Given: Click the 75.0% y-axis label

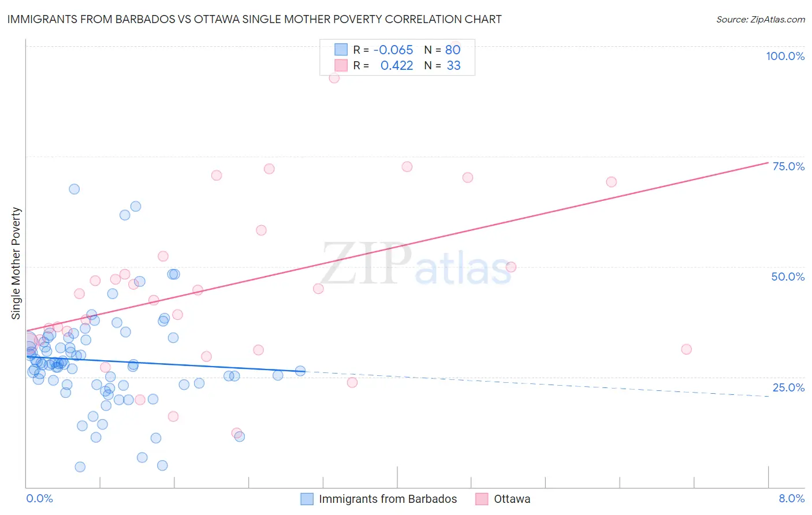Looking at the screenshot, I should tap(788, 166).
